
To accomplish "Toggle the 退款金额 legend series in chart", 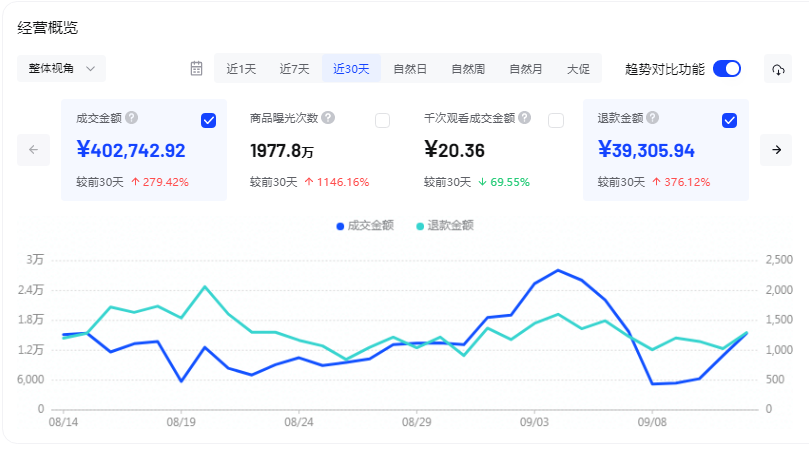I will (445, 226).
